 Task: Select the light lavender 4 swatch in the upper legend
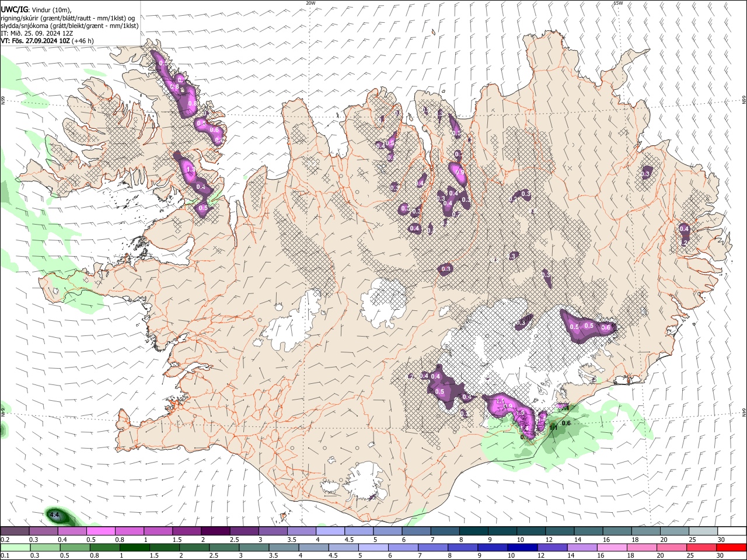(330, 531)
